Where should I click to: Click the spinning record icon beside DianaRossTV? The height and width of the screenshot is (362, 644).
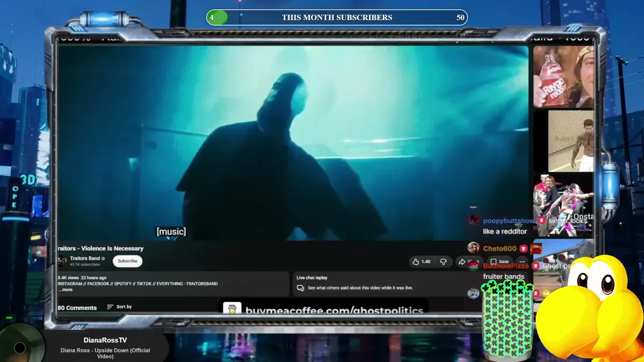pos(20,347)
